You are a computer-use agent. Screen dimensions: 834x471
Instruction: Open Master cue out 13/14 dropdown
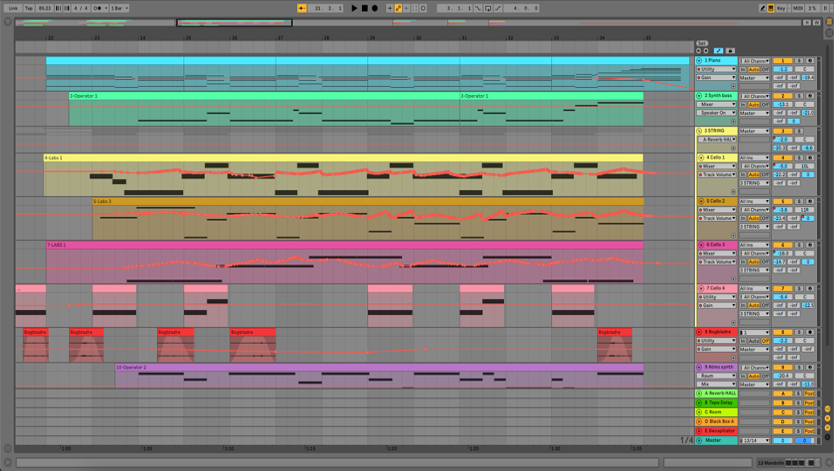click(x=754, y=440)
